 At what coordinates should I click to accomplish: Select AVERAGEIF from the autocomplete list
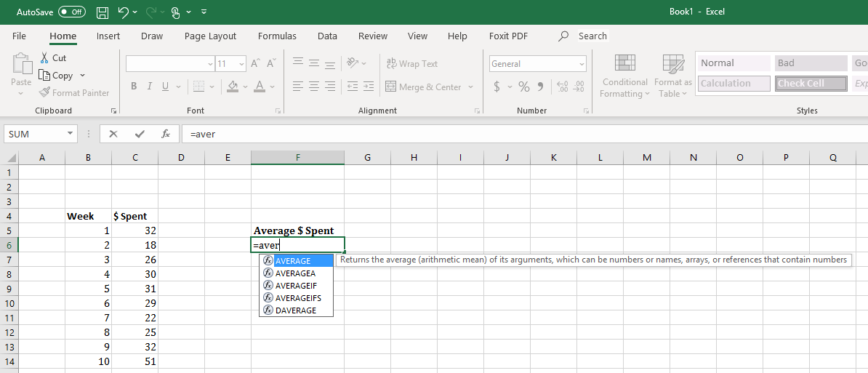(297, 286)
